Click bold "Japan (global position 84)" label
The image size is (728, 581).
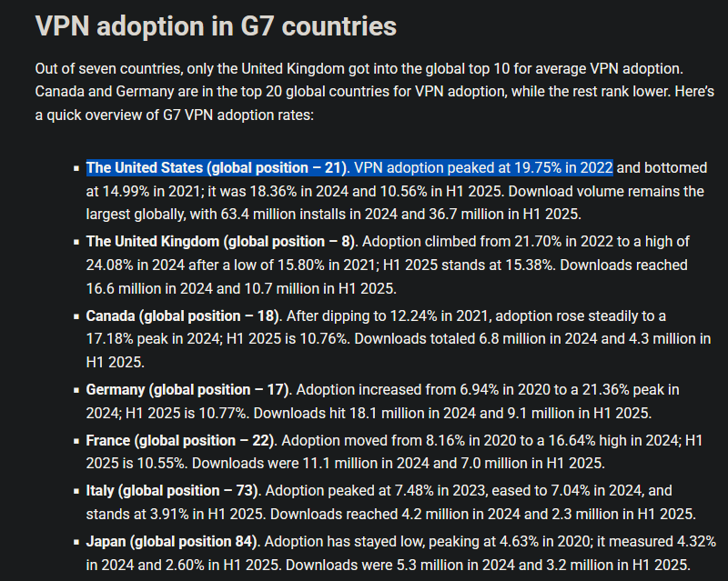point(171,542)
